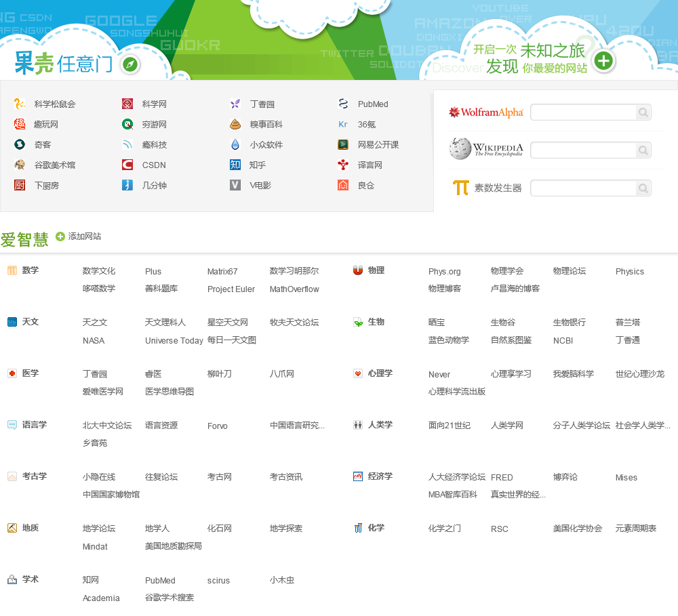Open the 经济学 category heading
Image resolution: width=678 pixels, height=616 pixels.
point(380,476)
